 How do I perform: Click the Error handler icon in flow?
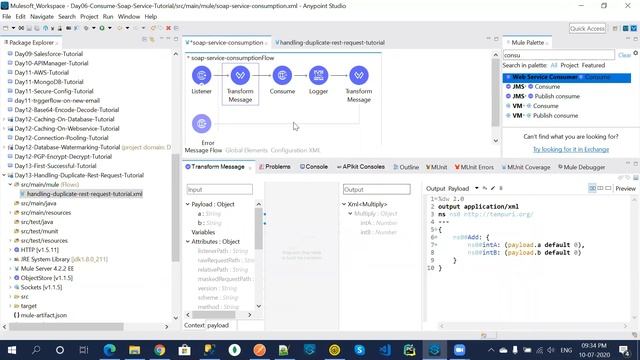[x=202, y=124]
